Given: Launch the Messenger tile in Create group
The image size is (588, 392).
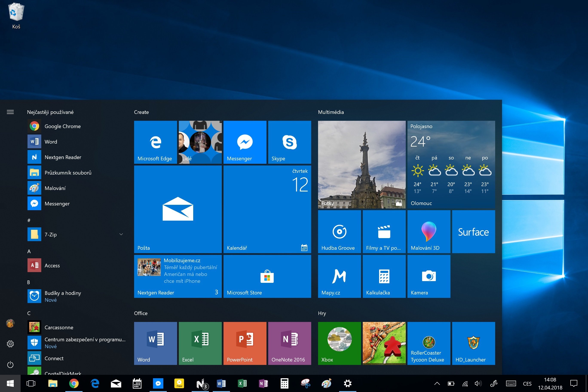Looking at the screenshot, I should (x=245, y=142).
